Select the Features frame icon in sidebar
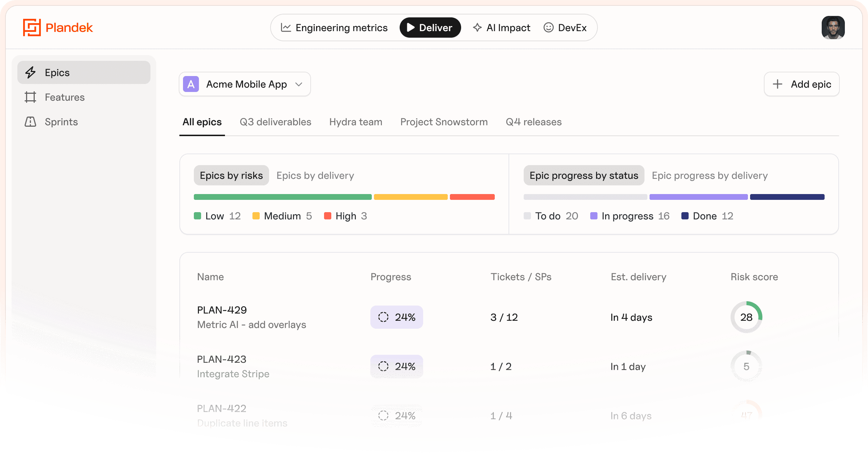 click(x=31, y=97)
